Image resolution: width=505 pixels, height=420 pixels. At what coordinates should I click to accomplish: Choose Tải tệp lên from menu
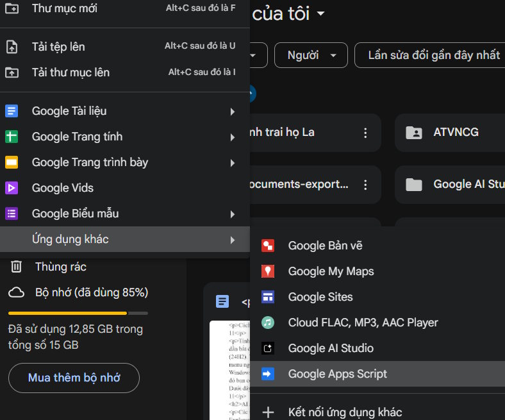pos(58,47)
